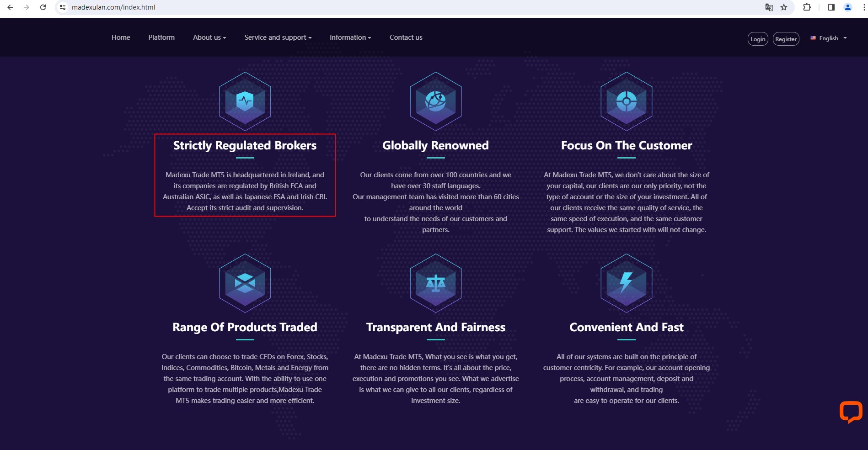
Task: Click the lightning bolt hexagon icon
Action: pos(626,283)
